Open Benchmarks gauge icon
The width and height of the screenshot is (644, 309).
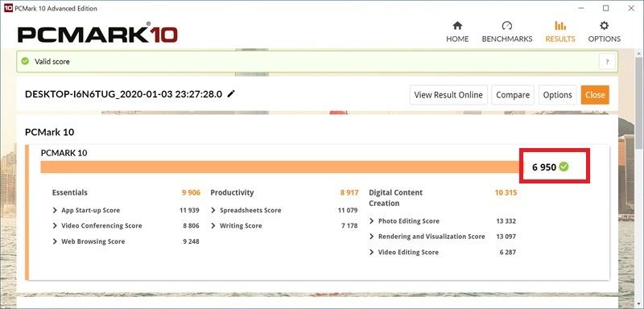tap(507, 26)
